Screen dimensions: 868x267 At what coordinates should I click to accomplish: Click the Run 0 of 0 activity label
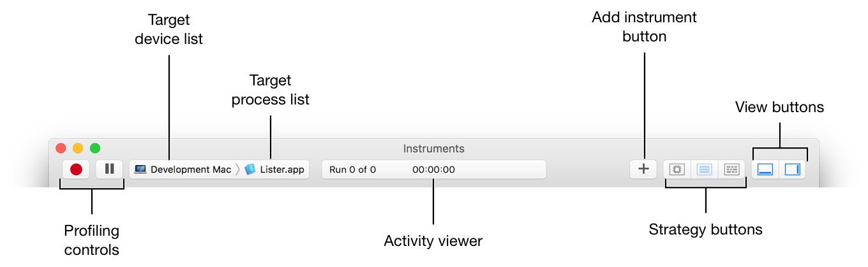352,170
